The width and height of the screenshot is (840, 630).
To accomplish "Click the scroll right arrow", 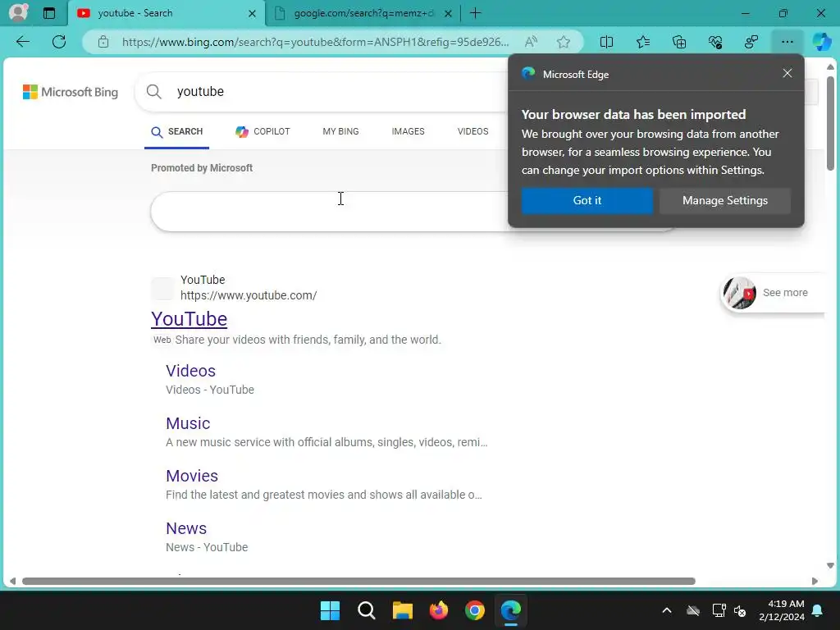I will pos(815,582).
